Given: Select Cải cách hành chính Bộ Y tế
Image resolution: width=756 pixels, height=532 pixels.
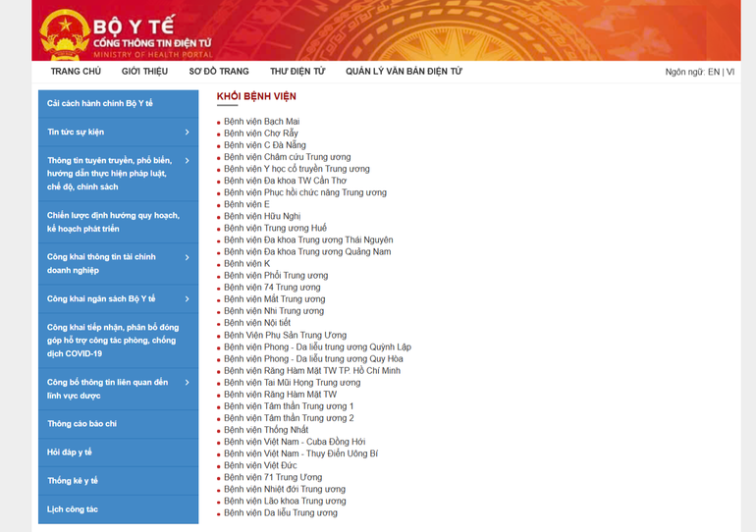Looking at the screenshot, I should [x=100, y=103].
